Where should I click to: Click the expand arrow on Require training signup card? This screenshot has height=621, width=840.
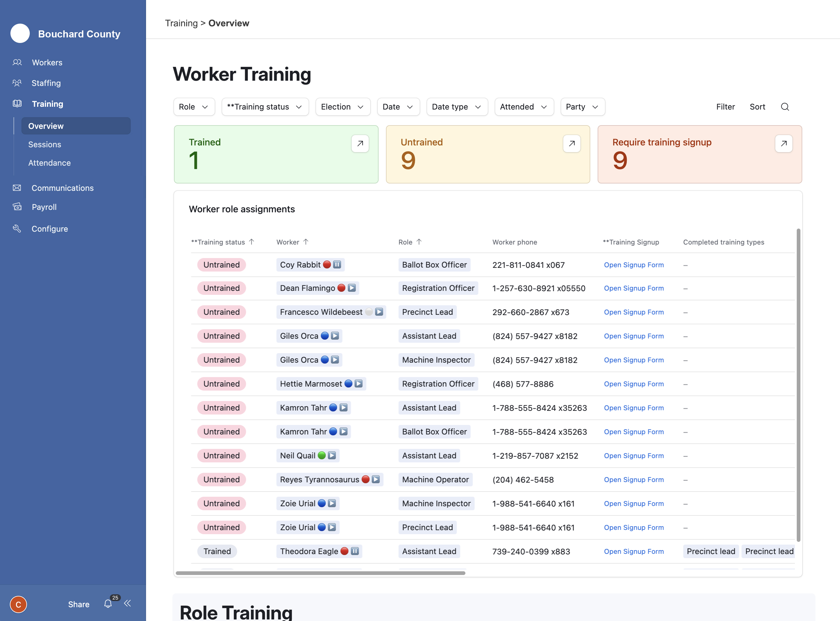[783, 143]
